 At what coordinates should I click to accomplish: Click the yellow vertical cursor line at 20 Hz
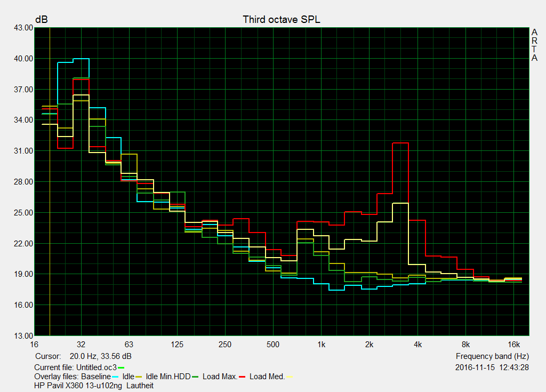click(x=50, y=181)
